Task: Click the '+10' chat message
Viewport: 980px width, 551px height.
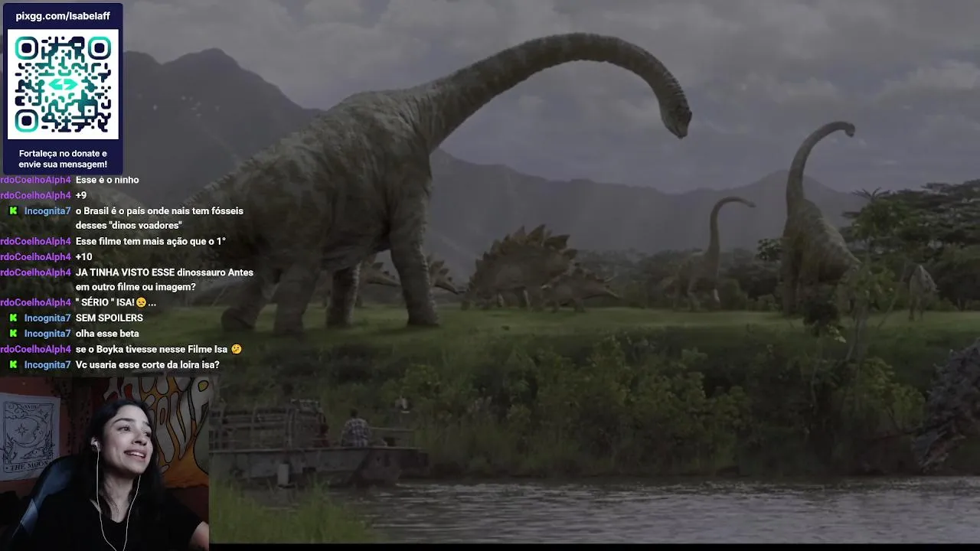Action: click(83, 256)
